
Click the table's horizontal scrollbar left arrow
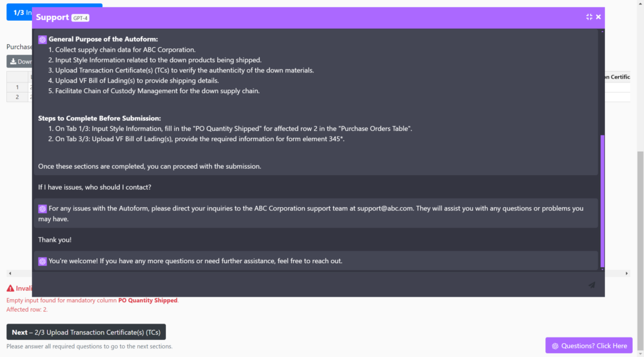9,274
